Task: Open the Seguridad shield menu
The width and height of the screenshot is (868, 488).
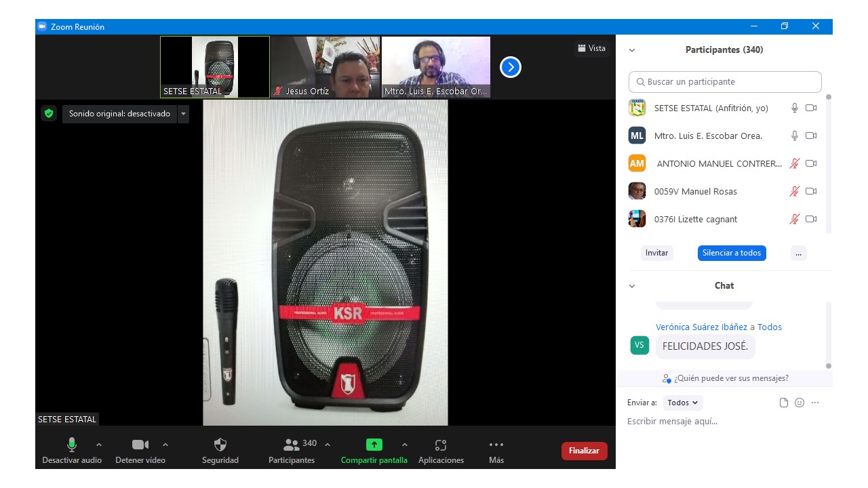Action: pos(220,451)
